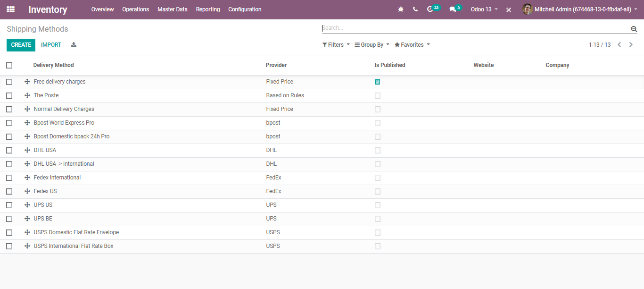Grab drag handle of DHL USA row
644x289 pixels.
point(27,150)
